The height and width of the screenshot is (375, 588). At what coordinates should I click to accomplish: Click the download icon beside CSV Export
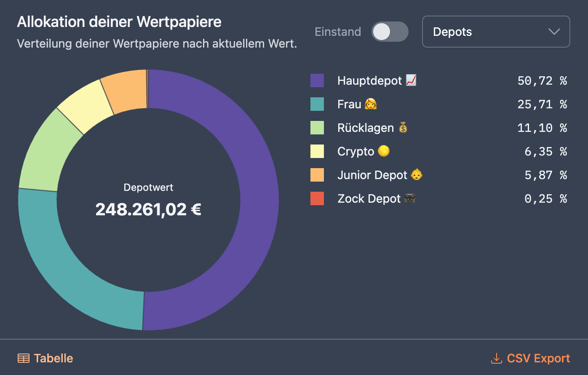pos(497,359)
